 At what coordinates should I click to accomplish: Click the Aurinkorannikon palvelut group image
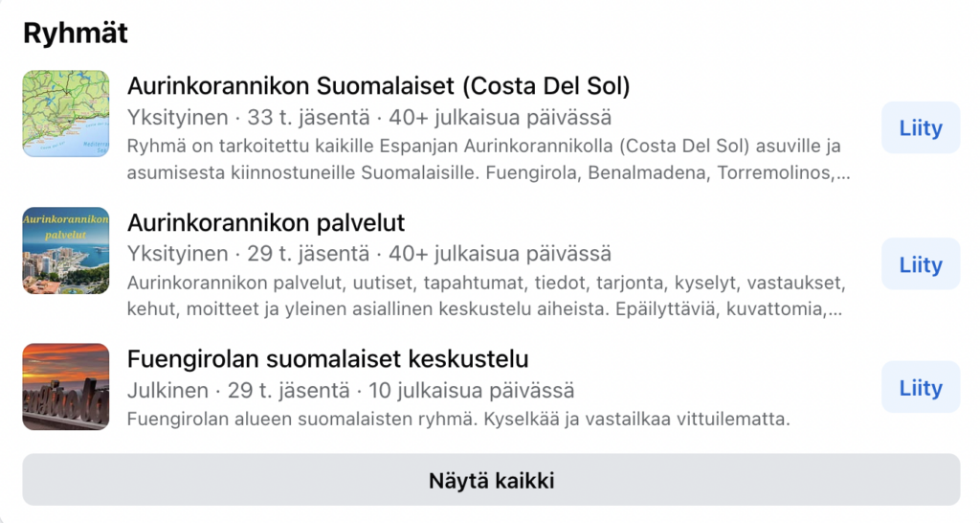click(x=66, y=250)
